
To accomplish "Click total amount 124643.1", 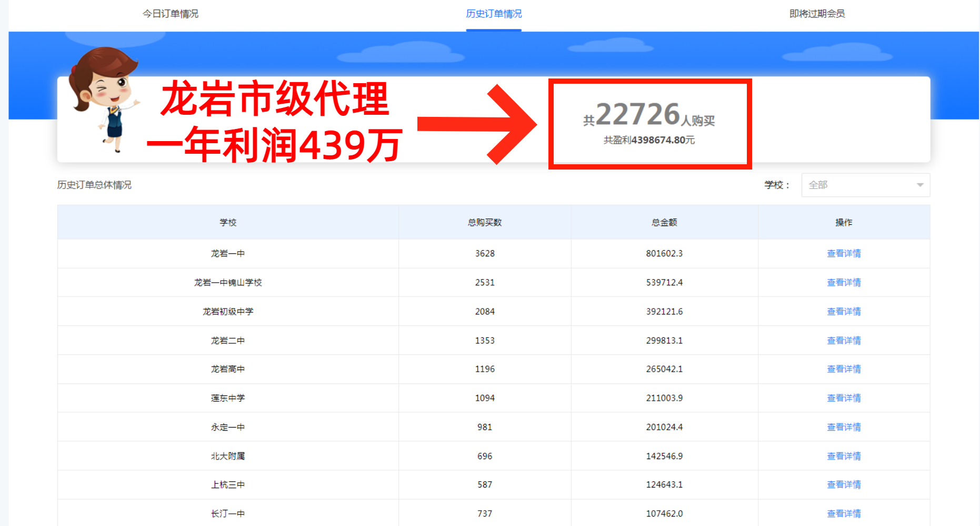I will click(x=664, y=484).
